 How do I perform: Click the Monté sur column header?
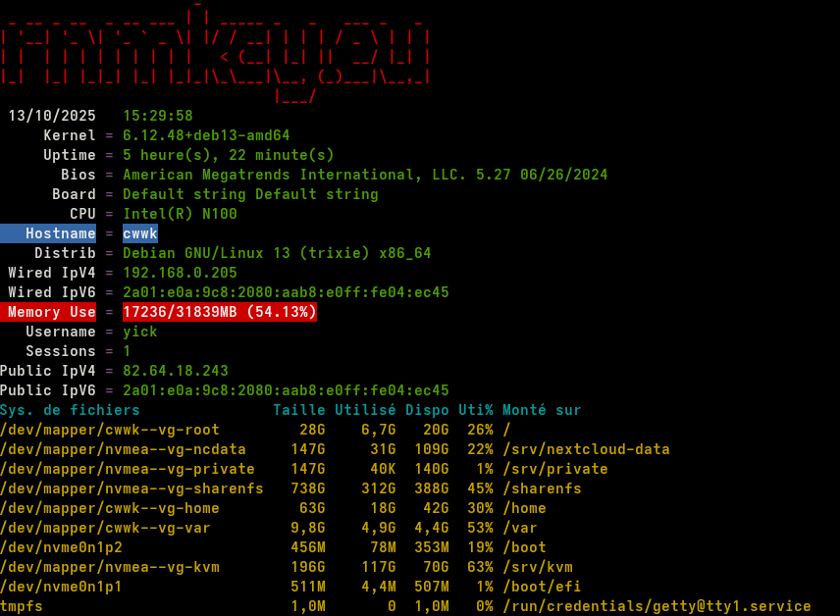click(542, 410)
